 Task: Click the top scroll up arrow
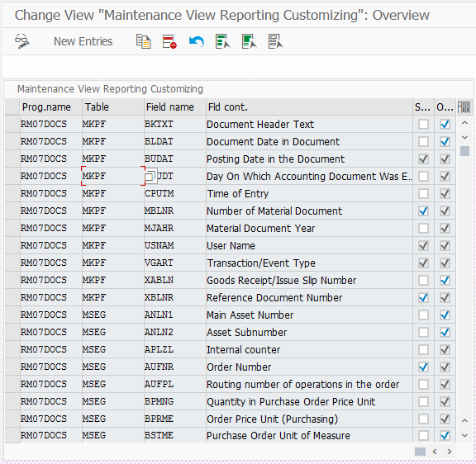tap(464, 123)
